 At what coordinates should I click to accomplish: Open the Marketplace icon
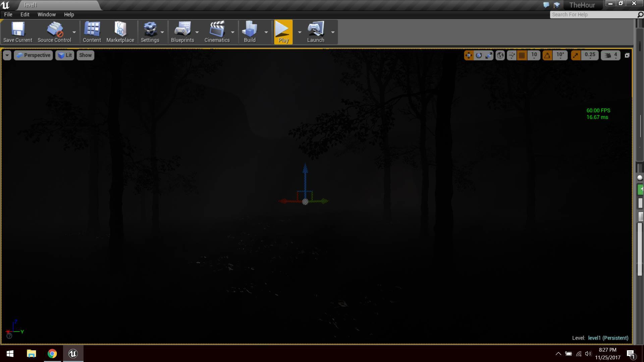tap(120, 32)
